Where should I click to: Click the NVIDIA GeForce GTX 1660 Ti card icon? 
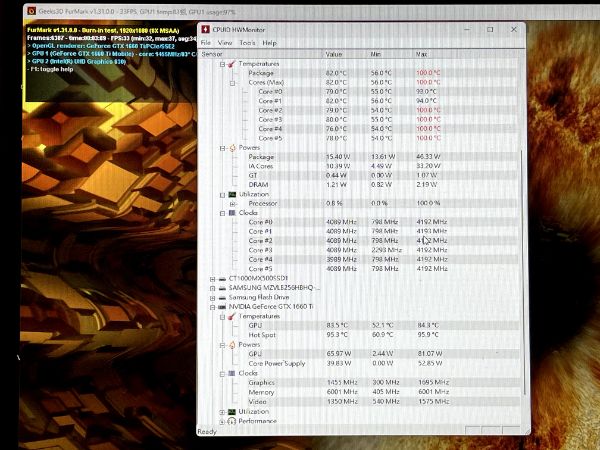point(222,307)
